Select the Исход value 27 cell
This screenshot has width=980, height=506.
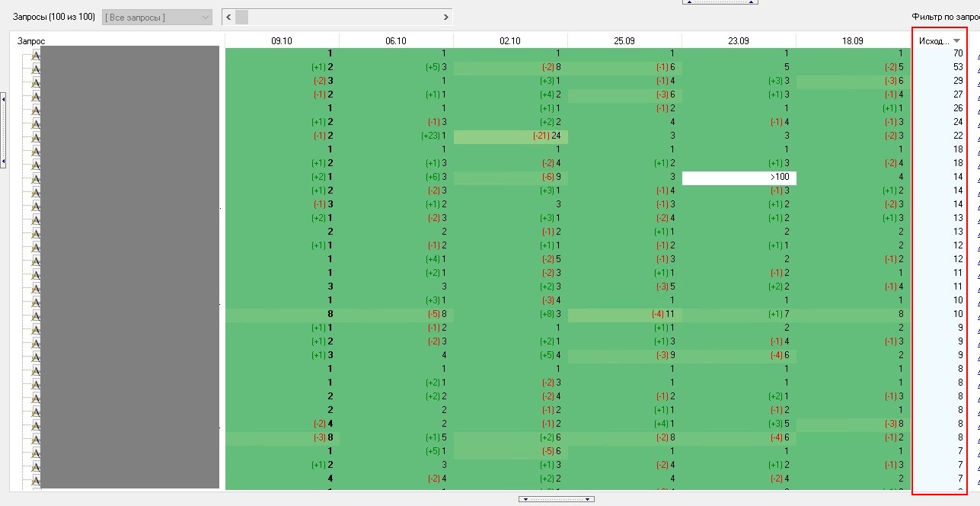click(x=940, y=94)
